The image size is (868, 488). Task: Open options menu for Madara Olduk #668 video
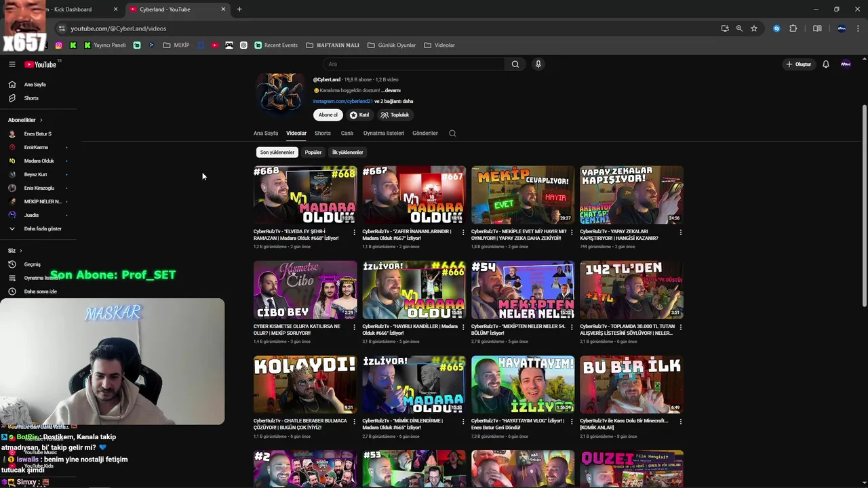(x=354, y=232)
